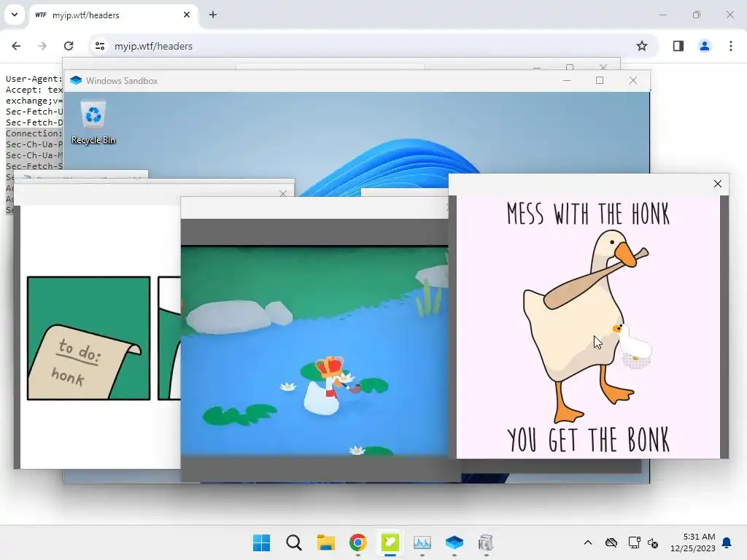Click the 'Accept: tex' header line
747x560 pixels.
coord(34,90)
